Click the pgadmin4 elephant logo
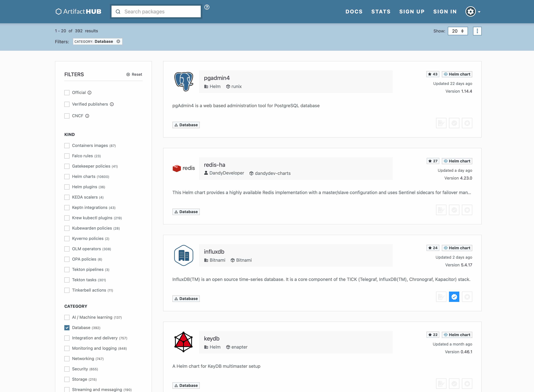The image size is (534, 392). (184, 82)
